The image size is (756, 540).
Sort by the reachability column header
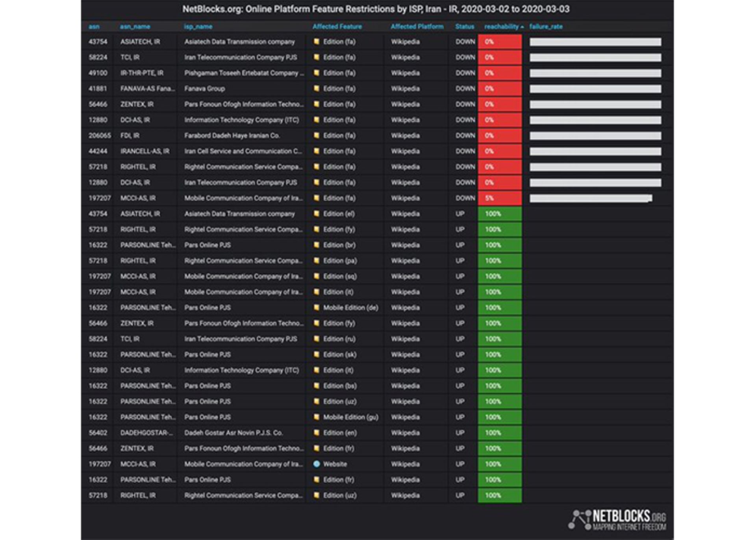click(504, 26)
